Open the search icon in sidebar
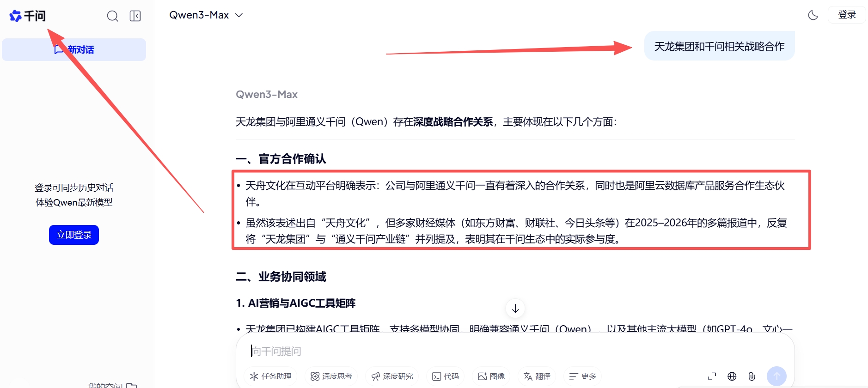The image size is (868, 388). [112, 16]
